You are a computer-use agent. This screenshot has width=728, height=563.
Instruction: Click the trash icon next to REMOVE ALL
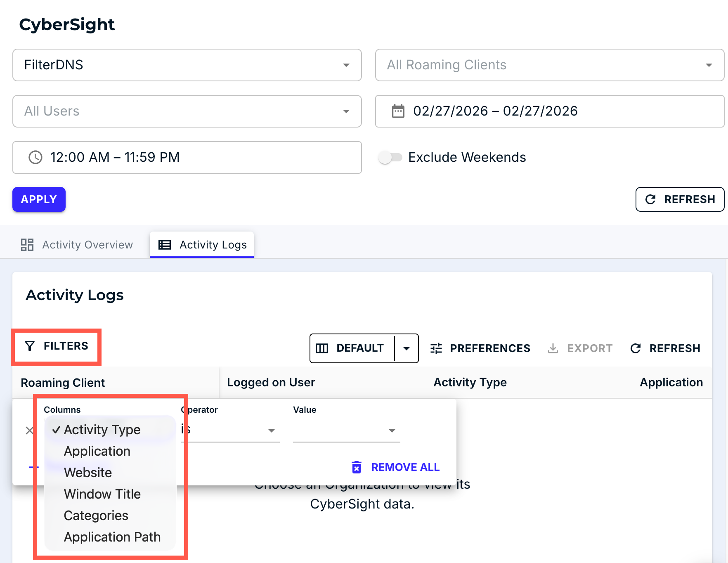[x=357, y=467]
